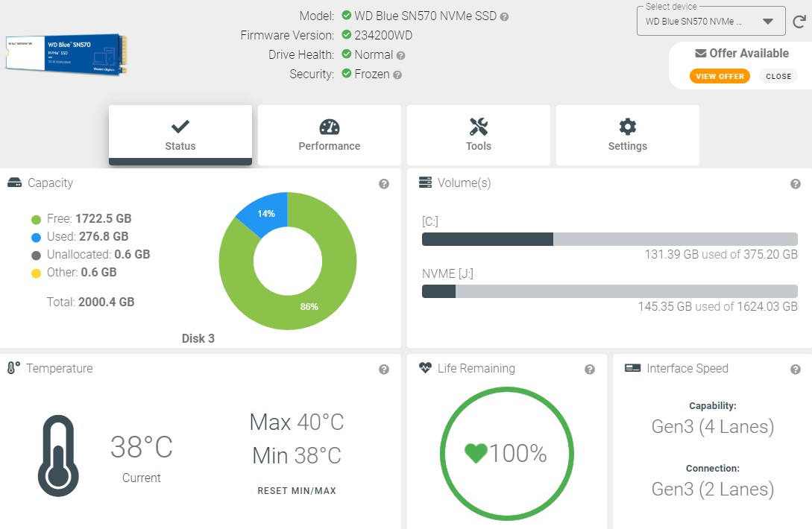Open help for the Life Remaining panel
The height and width of the screenshot is (529, 812).
(589, 369)
